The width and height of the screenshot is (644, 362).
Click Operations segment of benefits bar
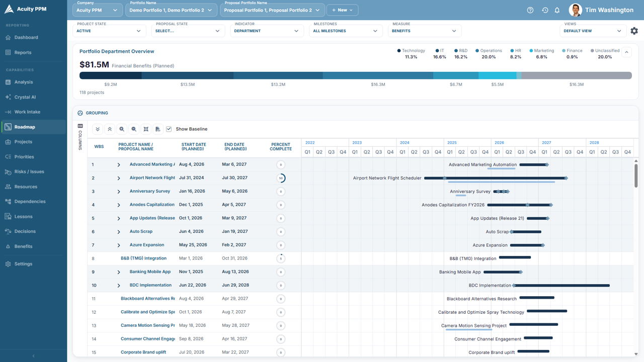[x=378, y=75]
